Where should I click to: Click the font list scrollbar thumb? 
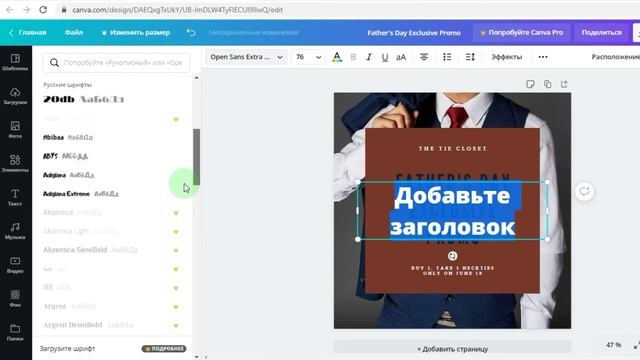[x=196, y=157]
